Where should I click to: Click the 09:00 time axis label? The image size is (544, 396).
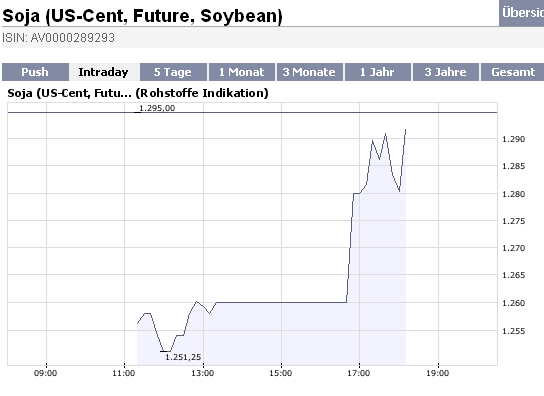pyautogui.click(x=45, y=373)
